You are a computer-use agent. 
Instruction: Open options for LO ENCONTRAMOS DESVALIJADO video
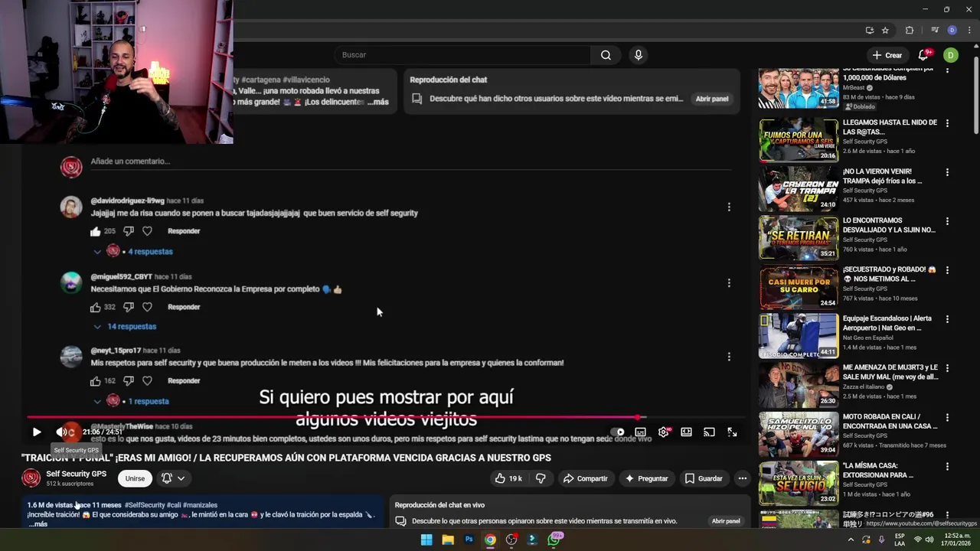947,221
